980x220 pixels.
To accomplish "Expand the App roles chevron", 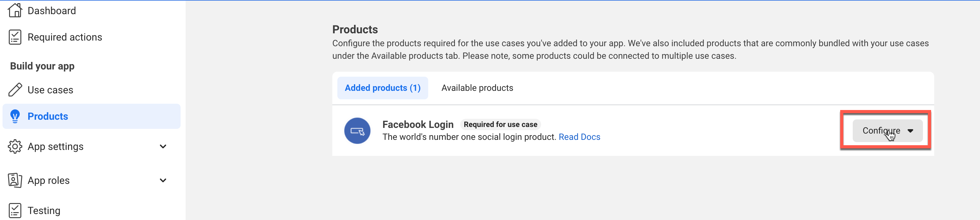I will coord(163,180).
